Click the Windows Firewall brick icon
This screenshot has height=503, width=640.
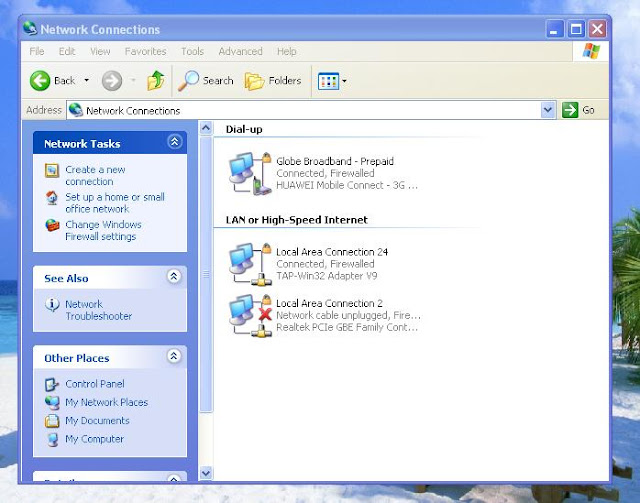tap(52, 225)
